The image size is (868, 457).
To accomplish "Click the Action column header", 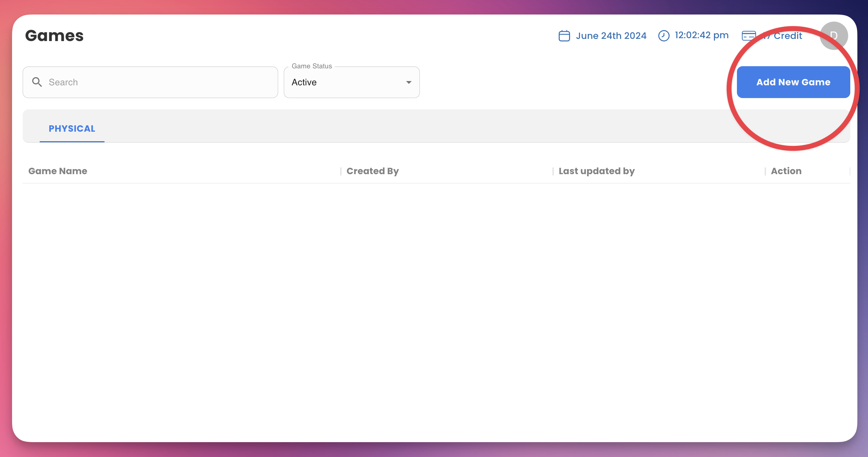I will click(x=786, y=171).
